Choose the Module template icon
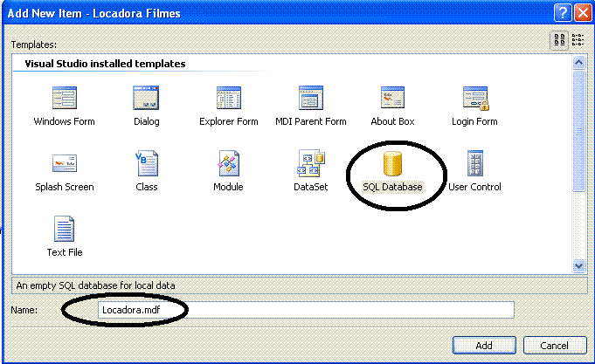Screen dimensions: 595x364 tap(228, 163)
